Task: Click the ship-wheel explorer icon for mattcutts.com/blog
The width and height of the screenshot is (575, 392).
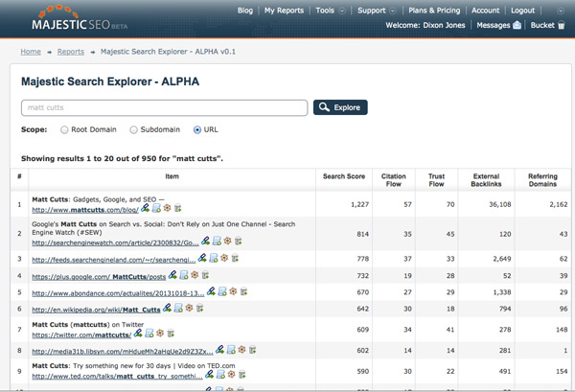Action: [167, 208]
